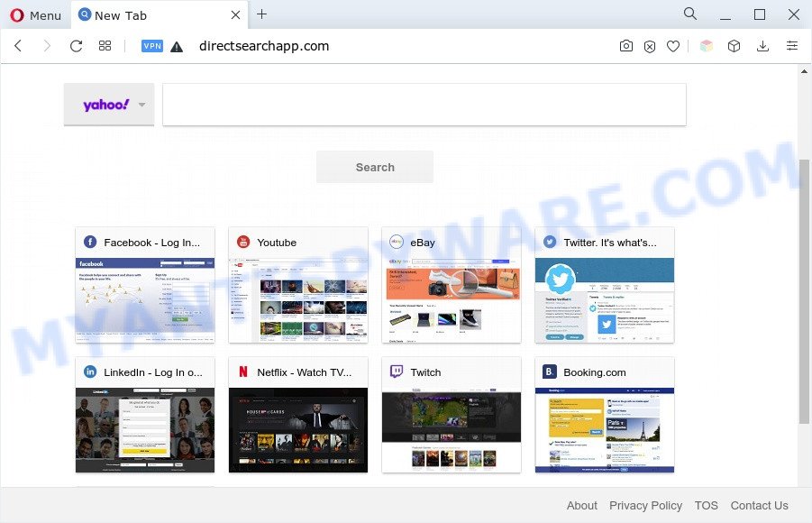Toggle the VPN badge
Screen dimensions: 812x523
(152, 46)
